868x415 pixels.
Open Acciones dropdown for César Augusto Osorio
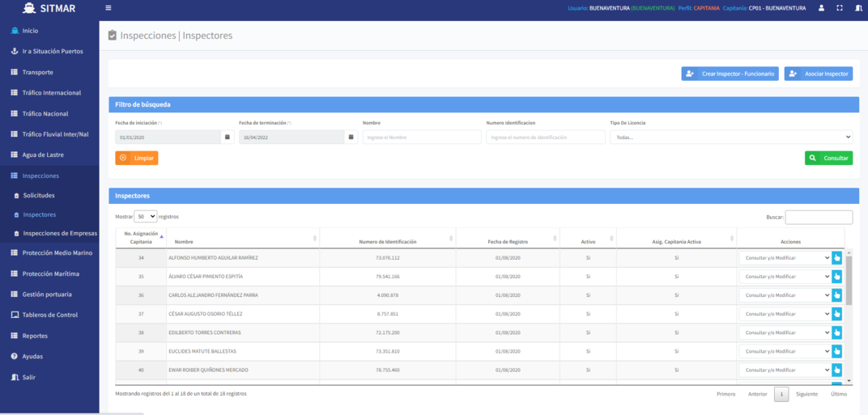(784, 314)
